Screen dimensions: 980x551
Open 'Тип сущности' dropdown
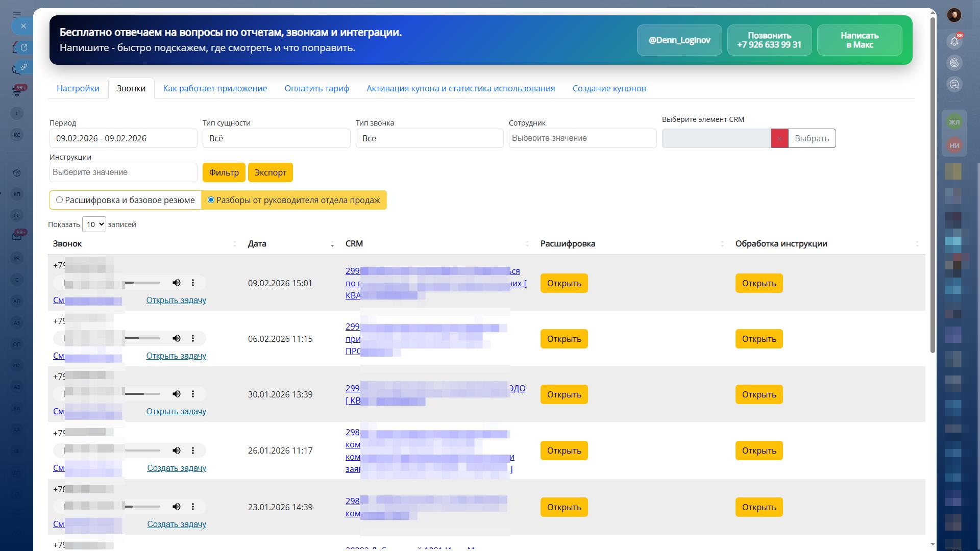276,138
